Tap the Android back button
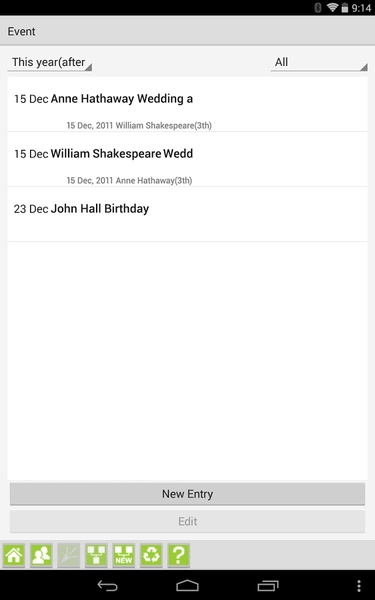Screen dimensions: 375x600 108,585
